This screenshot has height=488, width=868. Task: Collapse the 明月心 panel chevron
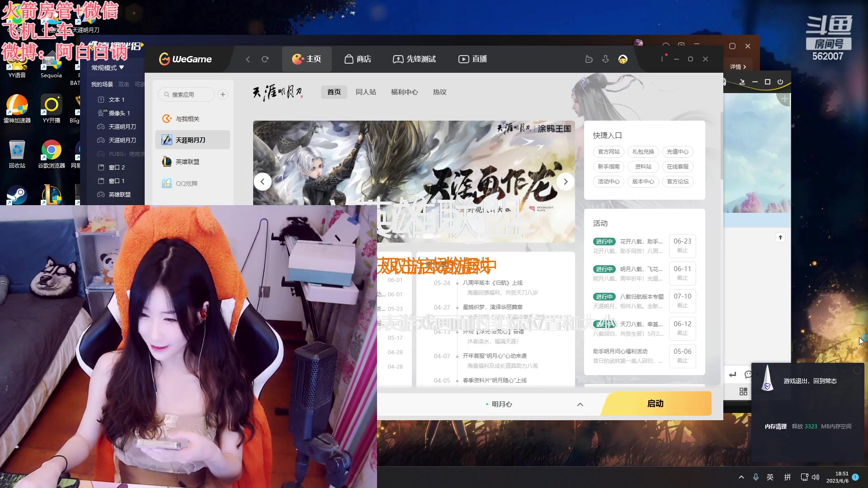point(580,404)
